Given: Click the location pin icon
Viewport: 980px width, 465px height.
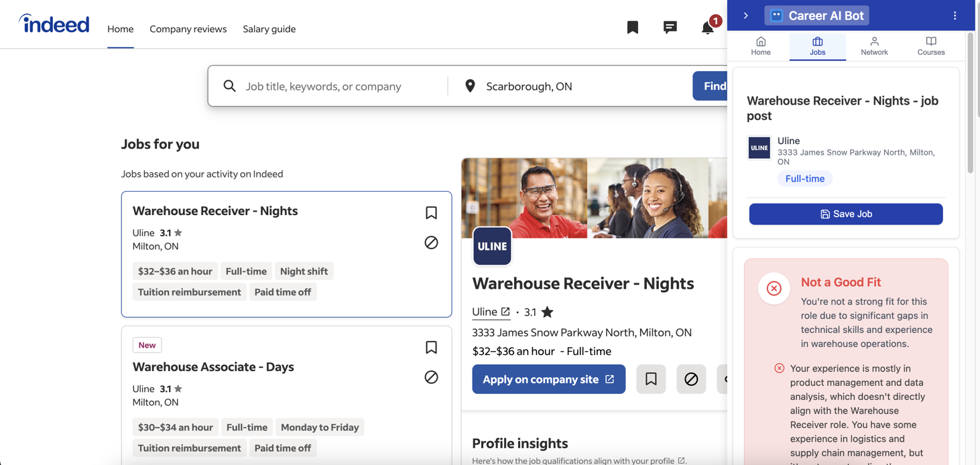Looking at the screenshot, I should 470,86.
